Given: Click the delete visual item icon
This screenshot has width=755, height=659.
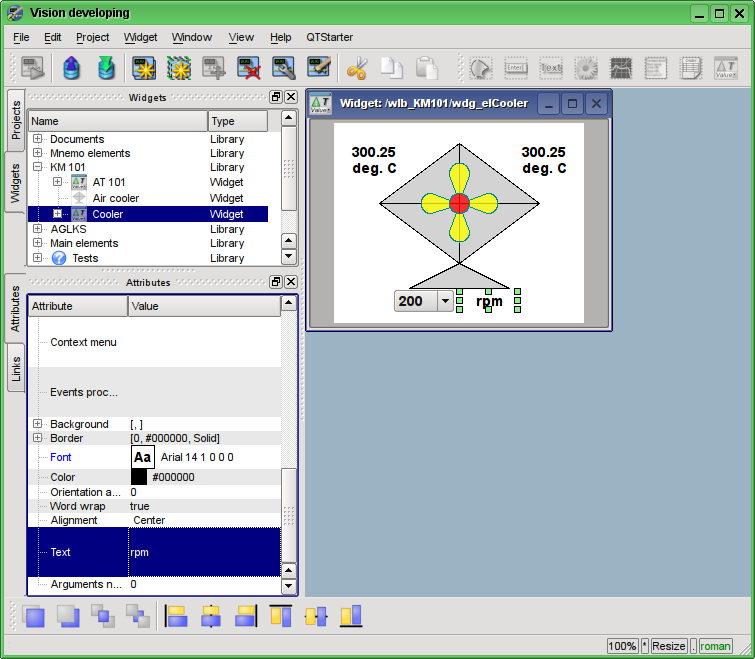Looking at the screenshot, I should click(249, 68).
